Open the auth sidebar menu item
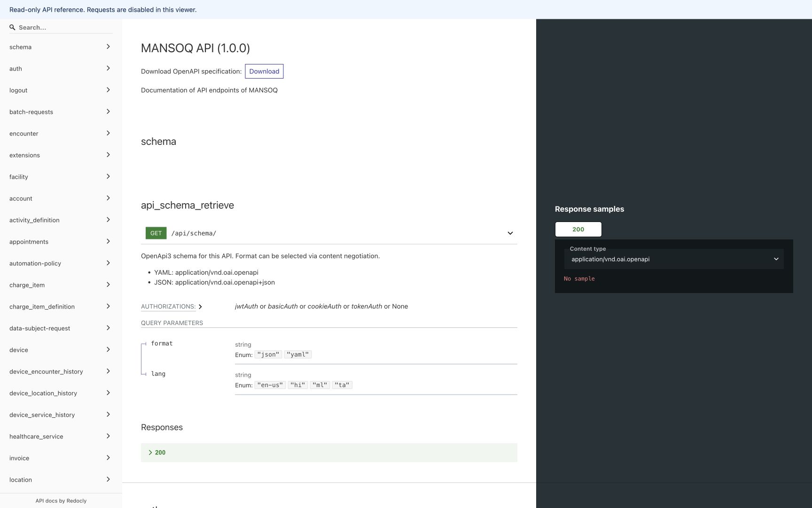 61,69
